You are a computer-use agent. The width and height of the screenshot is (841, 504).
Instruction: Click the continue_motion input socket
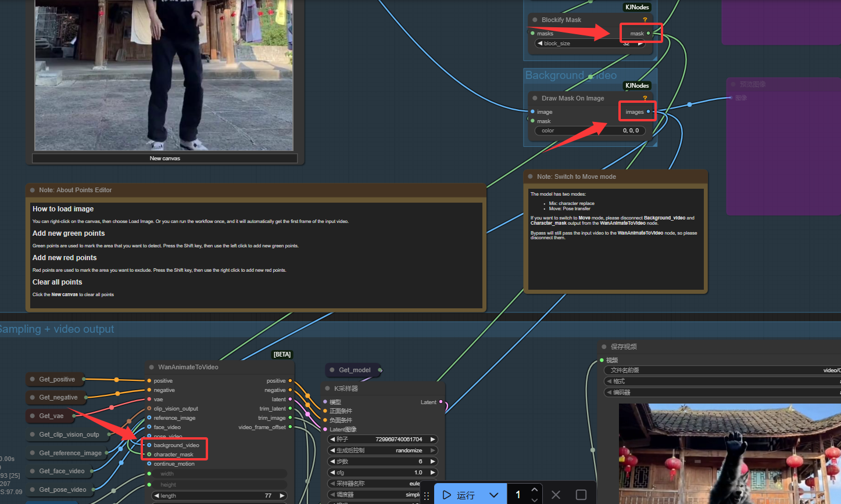[149, 464]
